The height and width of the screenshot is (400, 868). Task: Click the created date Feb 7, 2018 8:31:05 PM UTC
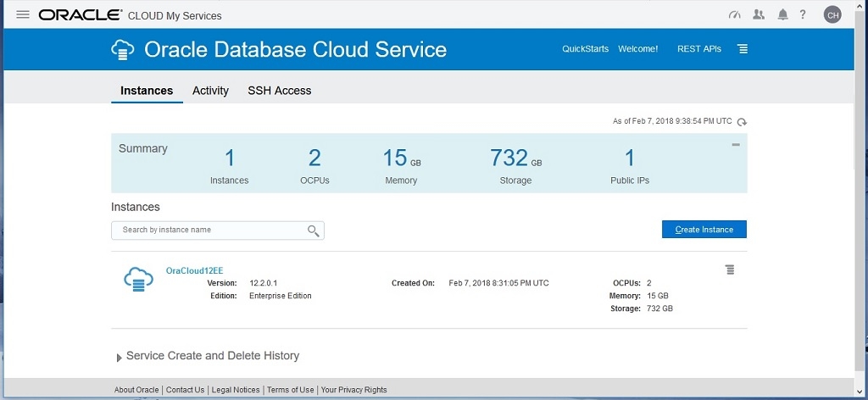498,283
